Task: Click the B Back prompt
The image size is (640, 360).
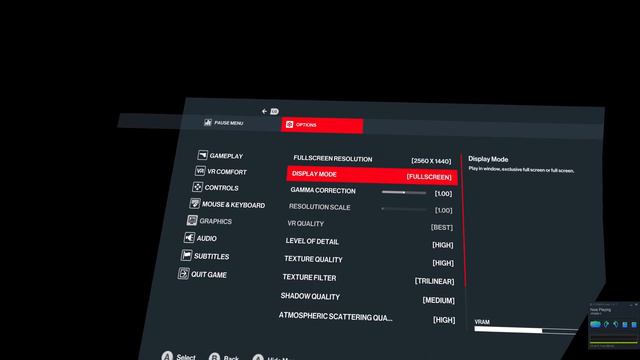Action: point(224,357)
